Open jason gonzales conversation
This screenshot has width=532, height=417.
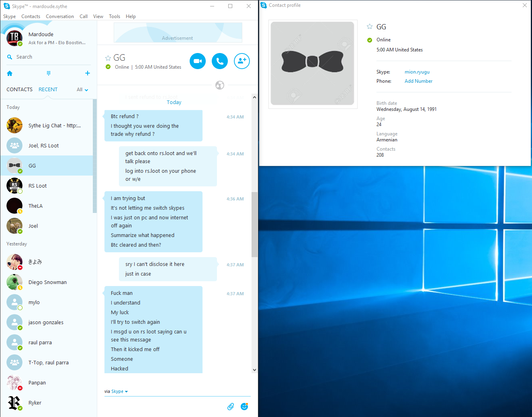(47, 322)
